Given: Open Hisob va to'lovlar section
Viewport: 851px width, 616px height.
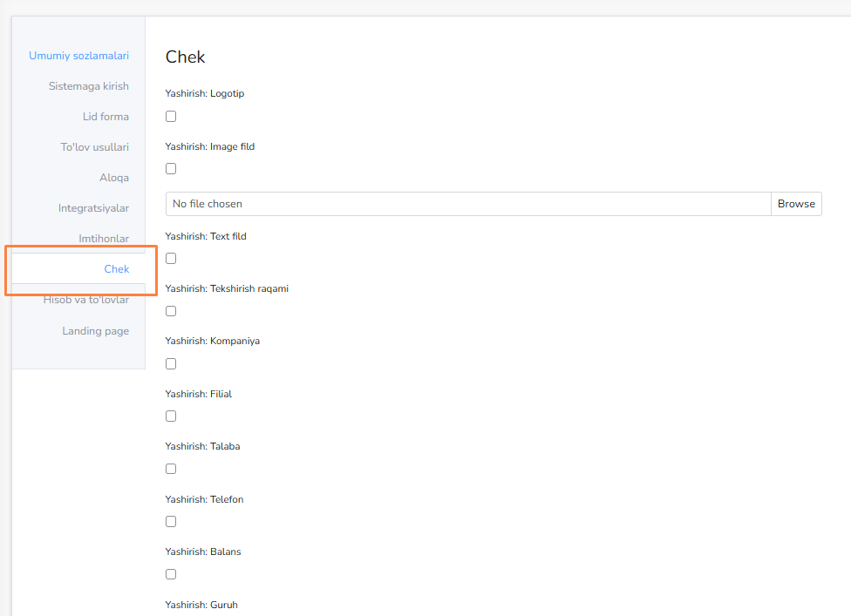Looking at the screenshot, I should click(x=86, y=300).
